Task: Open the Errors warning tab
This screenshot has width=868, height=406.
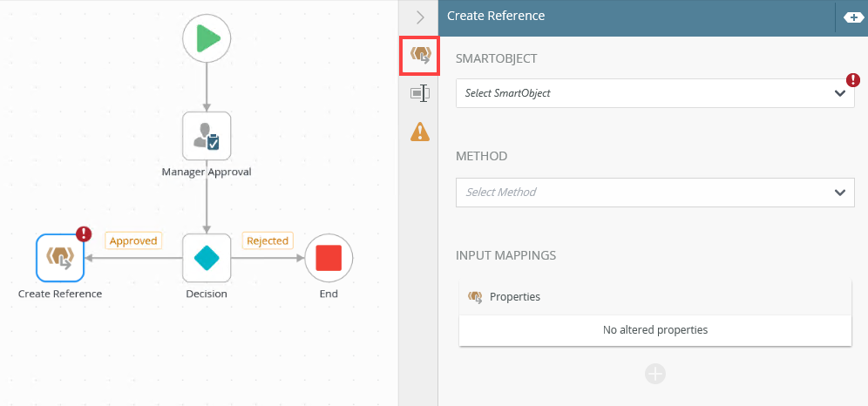Action: [x=419, y=132]
